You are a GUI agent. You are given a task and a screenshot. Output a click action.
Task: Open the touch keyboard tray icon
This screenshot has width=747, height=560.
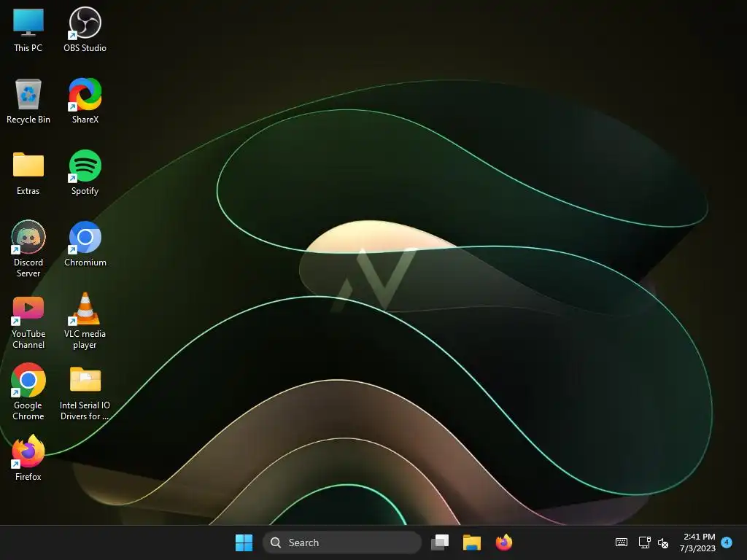[x=622, y=542]
